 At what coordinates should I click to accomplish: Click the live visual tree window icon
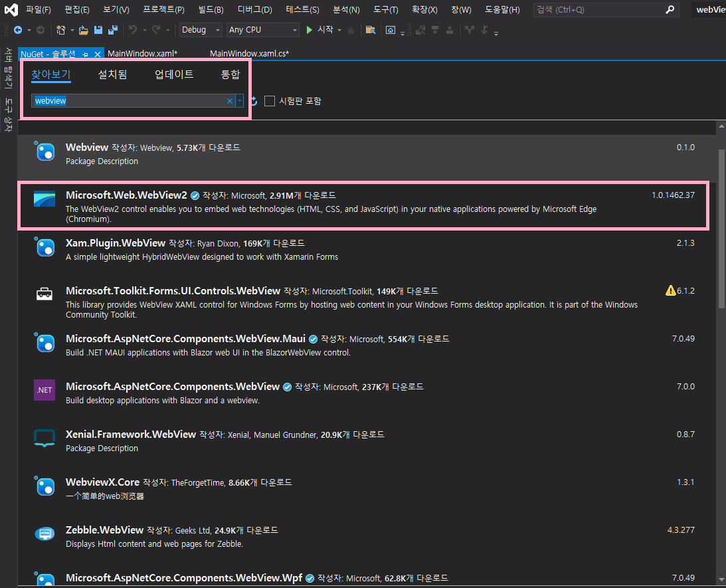[391, 30]
